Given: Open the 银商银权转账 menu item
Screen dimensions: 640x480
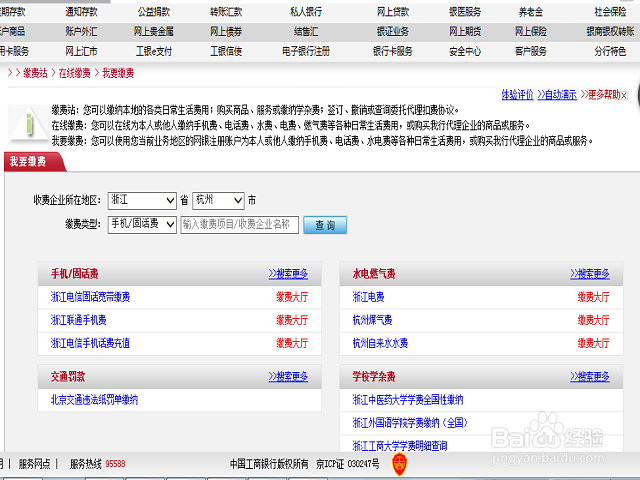Looking at the screenshot, I should point(610,31).
